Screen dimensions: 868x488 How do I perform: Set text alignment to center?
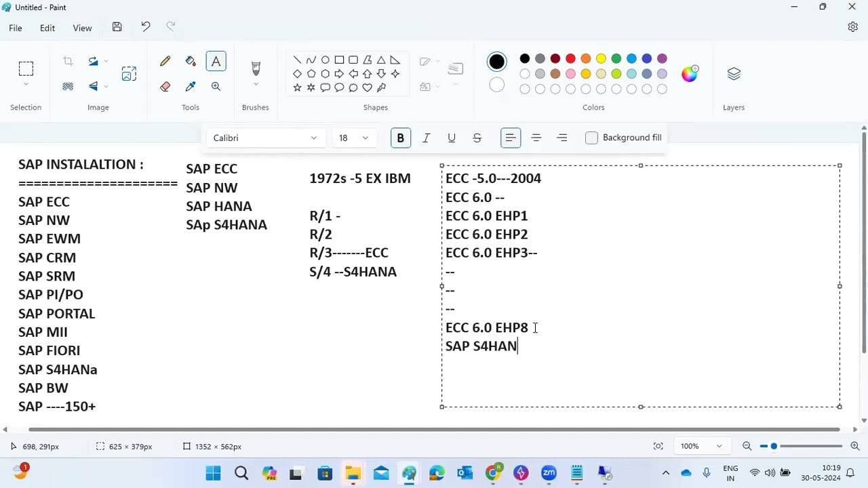tap(536, 138)
